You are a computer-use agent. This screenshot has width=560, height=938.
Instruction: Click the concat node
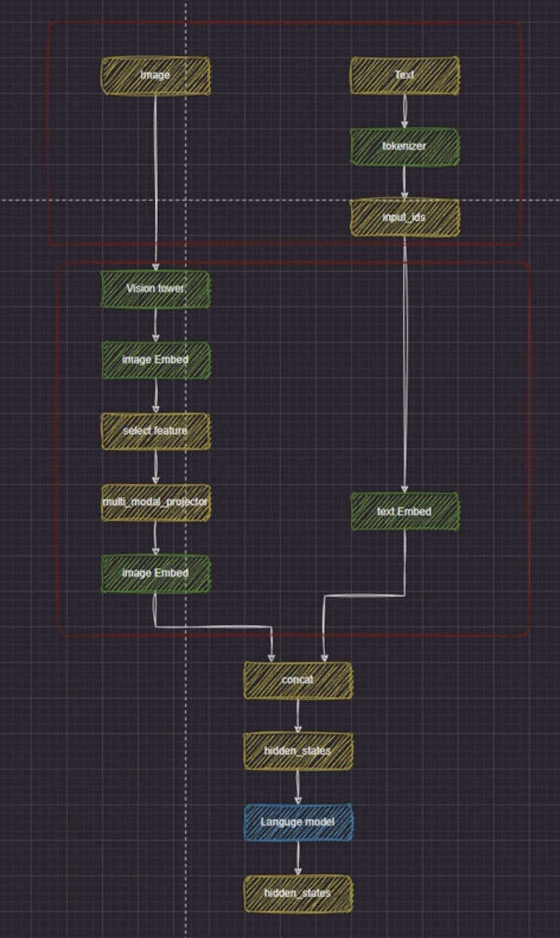point(297,680)
